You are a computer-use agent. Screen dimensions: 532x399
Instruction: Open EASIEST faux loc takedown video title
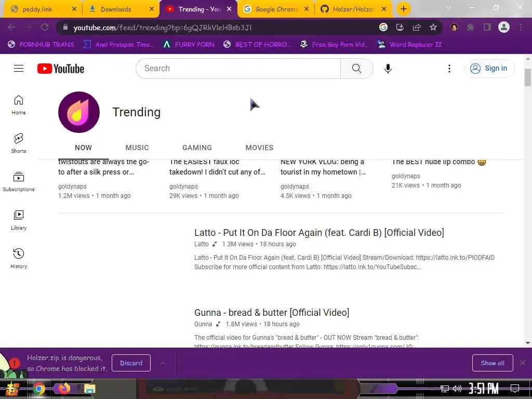pos(217,167)
